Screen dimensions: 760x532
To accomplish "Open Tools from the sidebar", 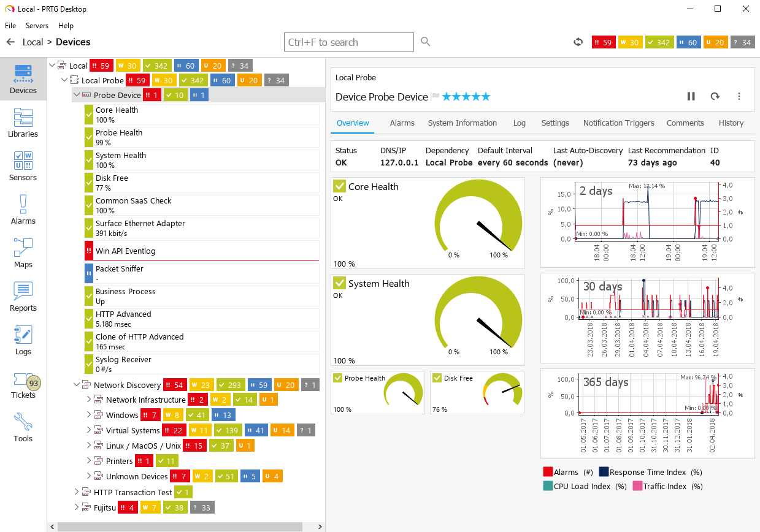I will tap(23, 428).
